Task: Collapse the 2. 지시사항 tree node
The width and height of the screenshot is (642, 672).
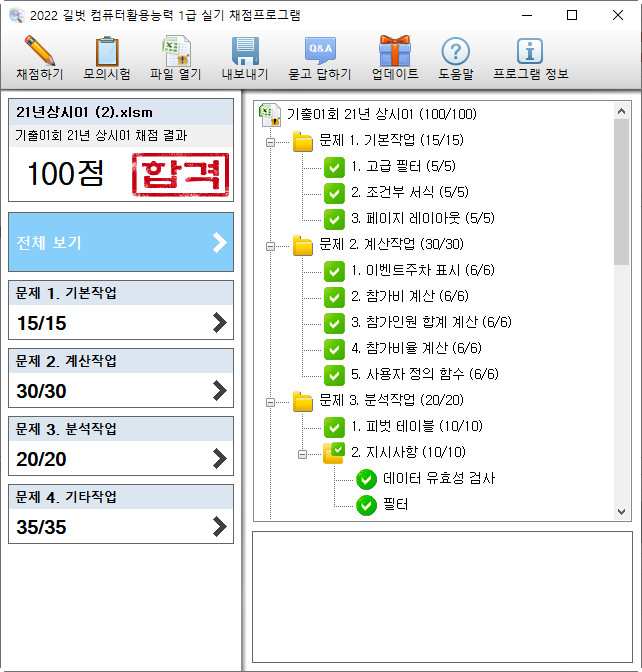Action: click(x=302, y=453)
